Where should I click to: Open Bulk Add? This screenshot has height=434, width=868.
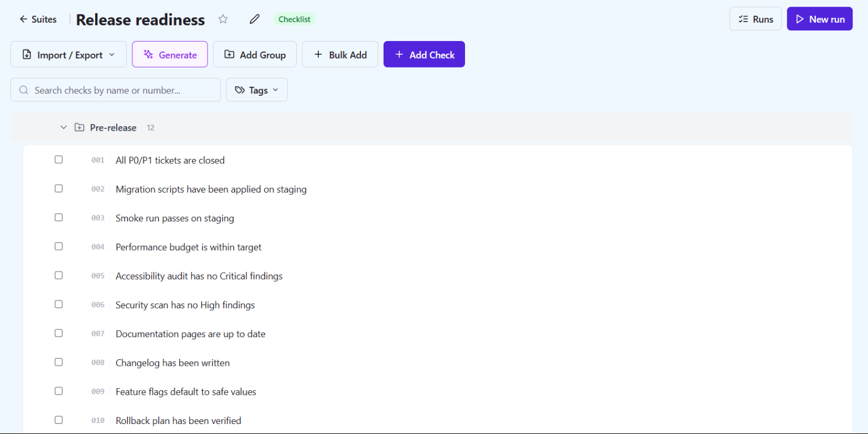[340, 54]
